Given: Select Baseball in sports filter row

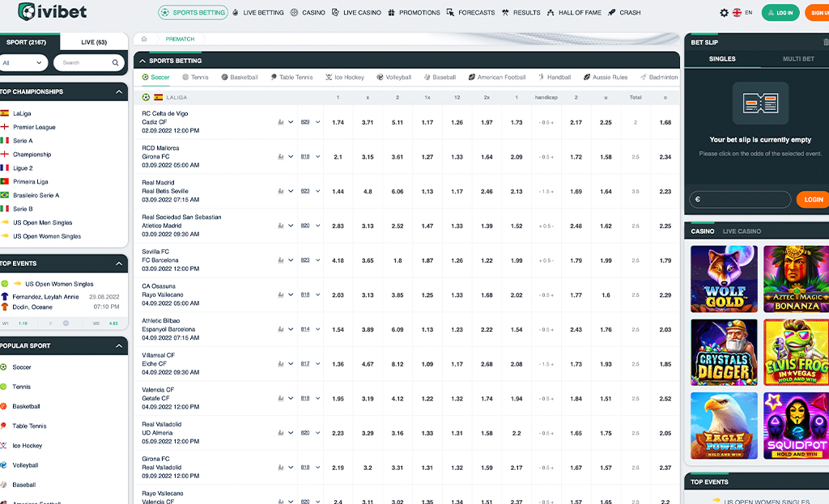Looking at the screenshot, I should [440, 77].
